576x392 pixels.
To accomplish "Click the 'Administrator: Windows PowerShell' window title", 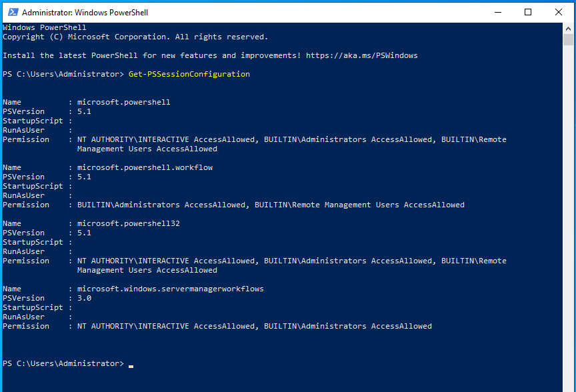I will pos(85,12).
